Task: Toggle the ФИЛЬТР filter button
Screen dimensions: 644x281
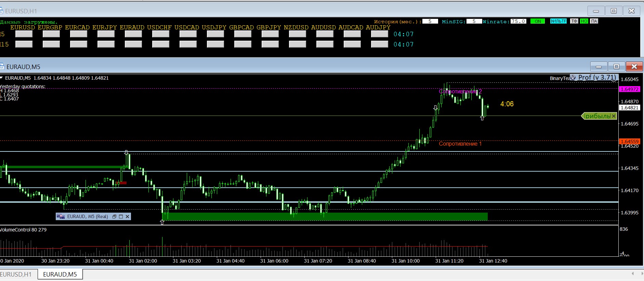Action: 558,21
